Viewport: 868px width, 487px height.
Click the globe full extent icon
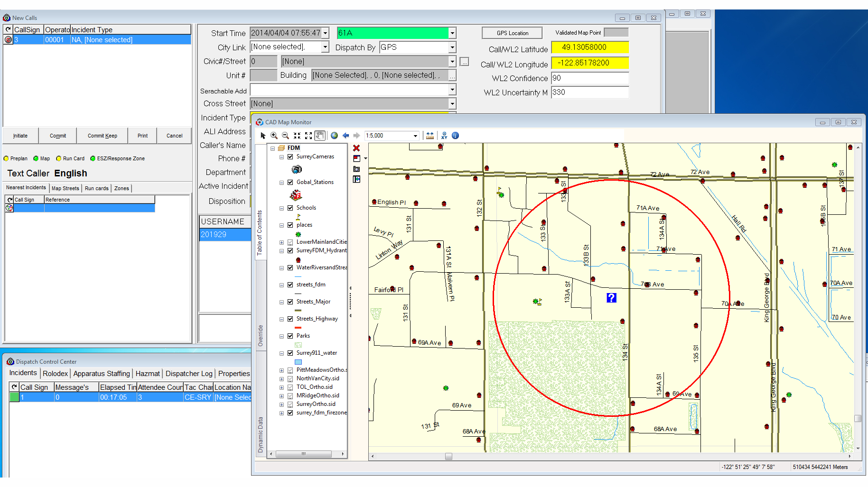coord(334,135)
